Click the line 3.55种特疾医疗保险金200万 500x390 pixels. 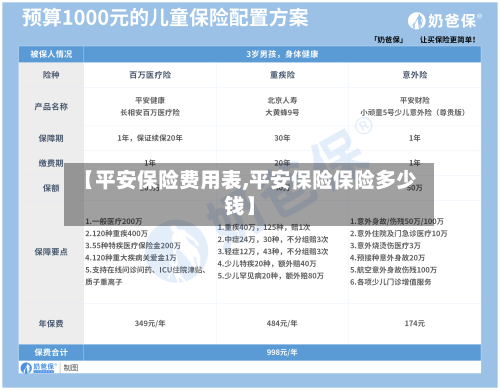point(133,246)
